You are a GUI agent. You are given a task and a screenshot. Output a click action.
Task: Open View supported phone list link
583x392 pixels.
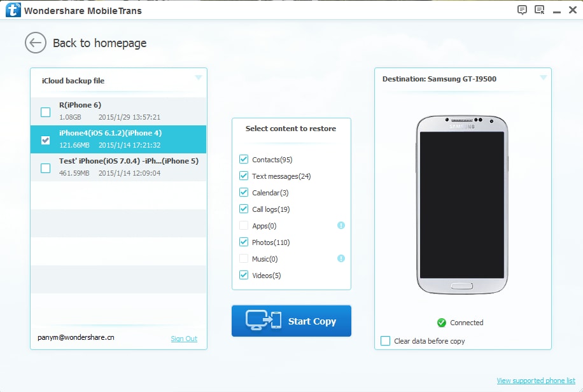click(x=536, y=379)
